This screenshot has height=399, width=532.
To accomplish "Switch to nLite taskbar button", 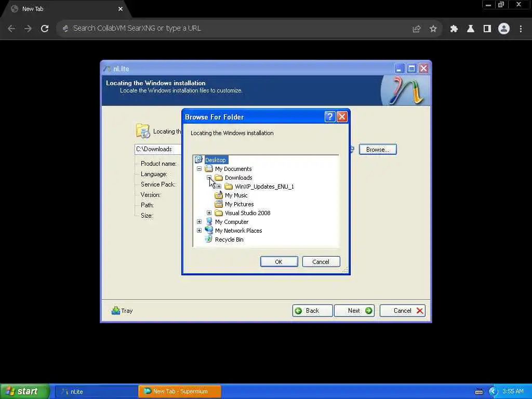I will click(96, 392).
